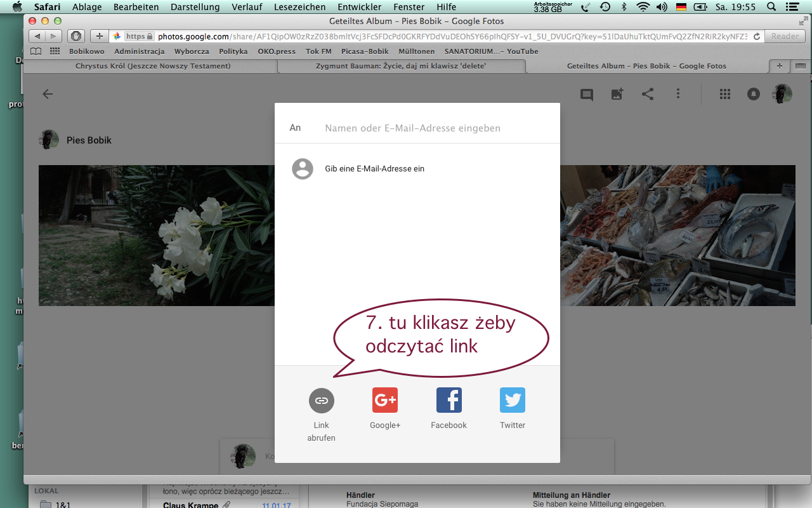The width and height of the screenshot is (812, 508).
Task: Reload the page in Safari
Action: (x=757, y=36)
